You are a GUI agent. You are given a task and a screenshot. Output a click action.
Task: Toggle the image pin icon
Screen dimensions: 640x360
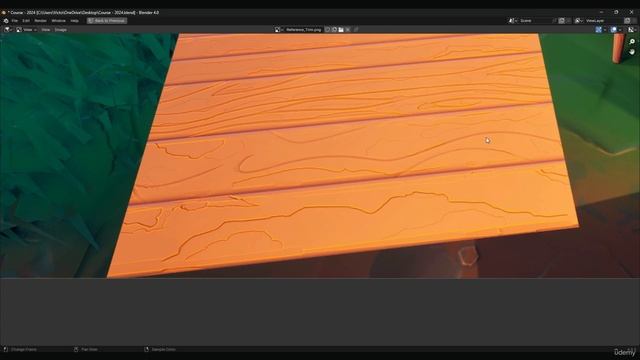pyautogui.click(x=356, y=29)
